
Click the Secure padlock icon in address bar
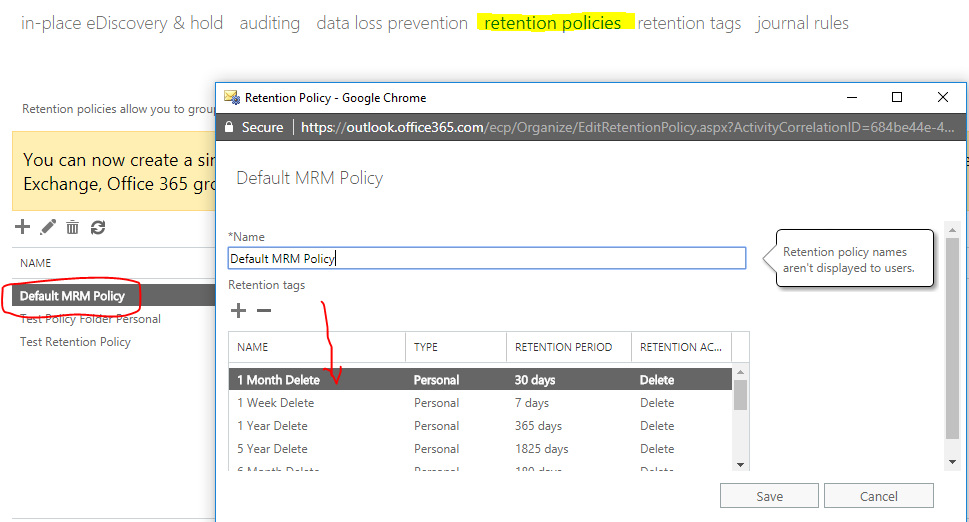[229, 127]
